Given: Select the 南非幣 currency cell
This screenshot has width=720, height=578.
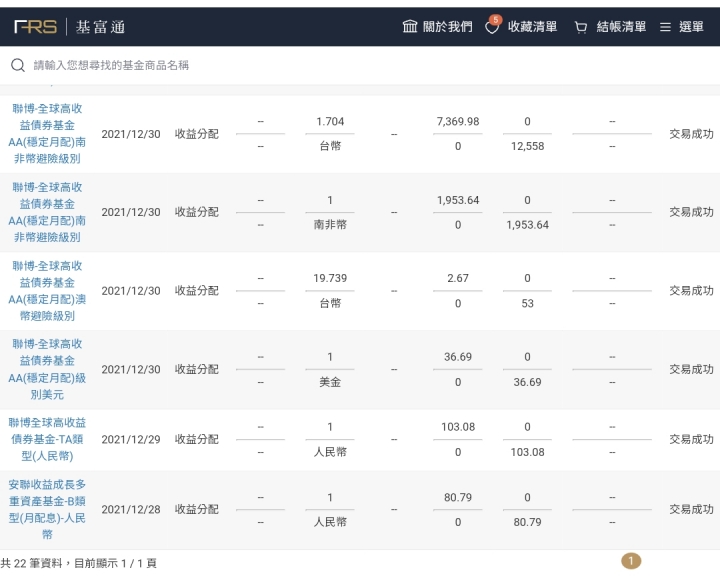Looking at the screenshot, I should pos(330,224).
